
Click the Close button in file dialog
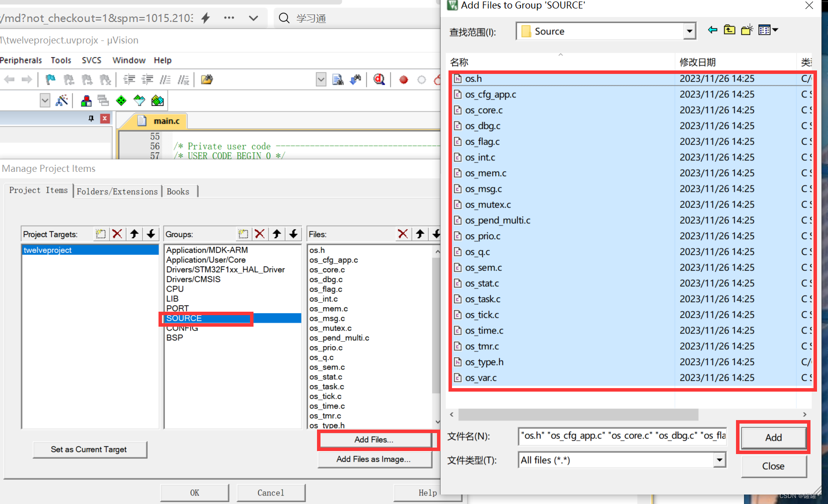[x=773, y=466]
